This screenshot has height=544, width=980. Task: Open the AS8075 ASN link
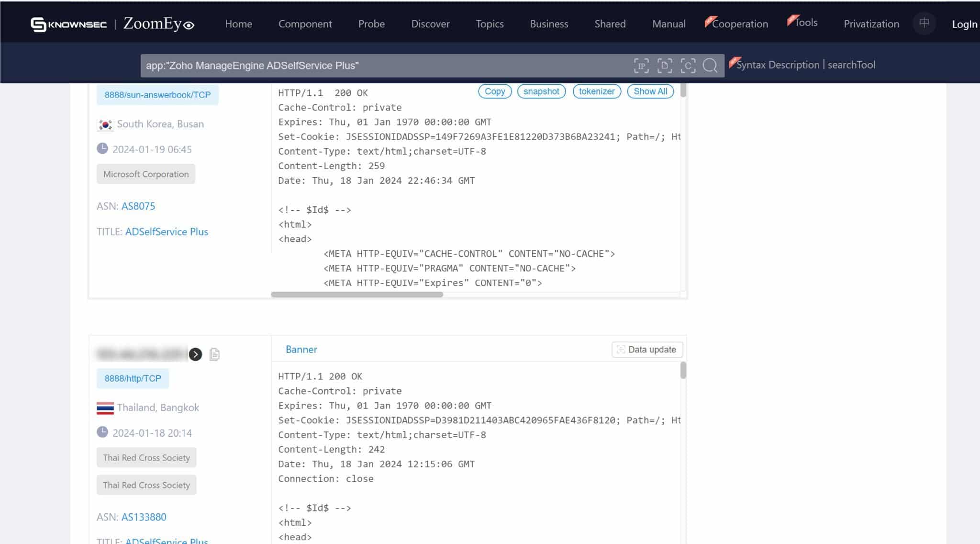point(138,206)
